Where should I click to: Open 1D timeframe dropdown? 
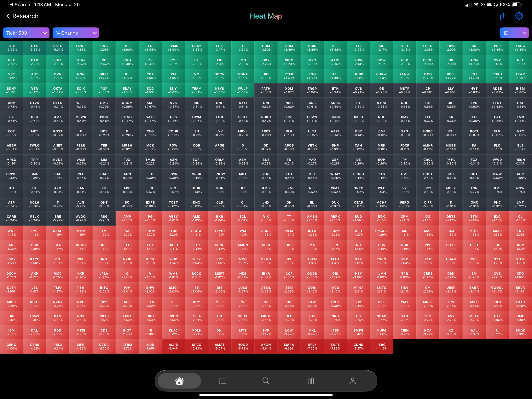click(514, 33)
